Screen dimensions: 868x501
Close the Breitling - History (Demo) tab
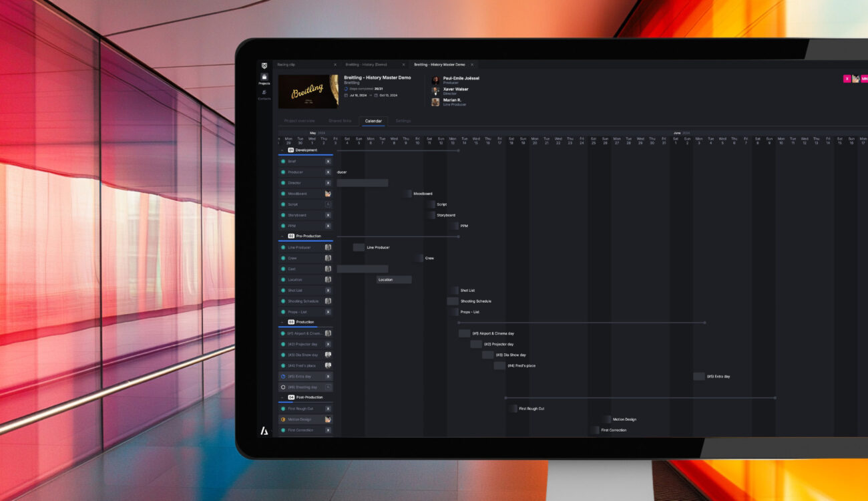coord(403,65)
